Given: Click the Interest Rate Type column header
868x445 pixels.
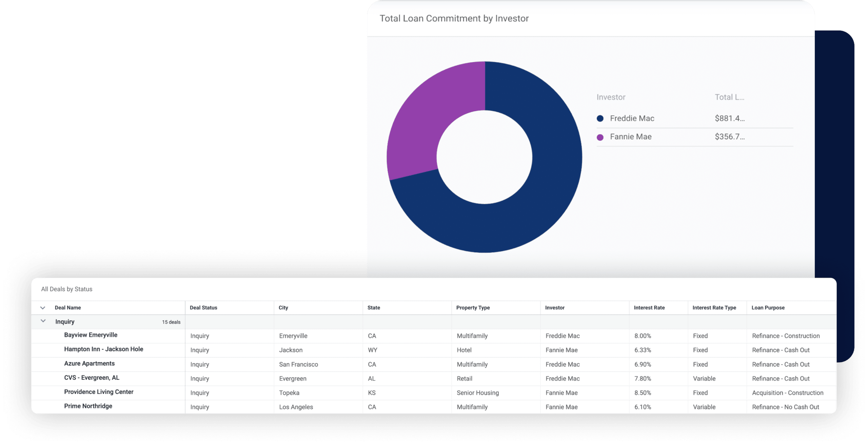Looking at the screenshot, I should (714, 308).
